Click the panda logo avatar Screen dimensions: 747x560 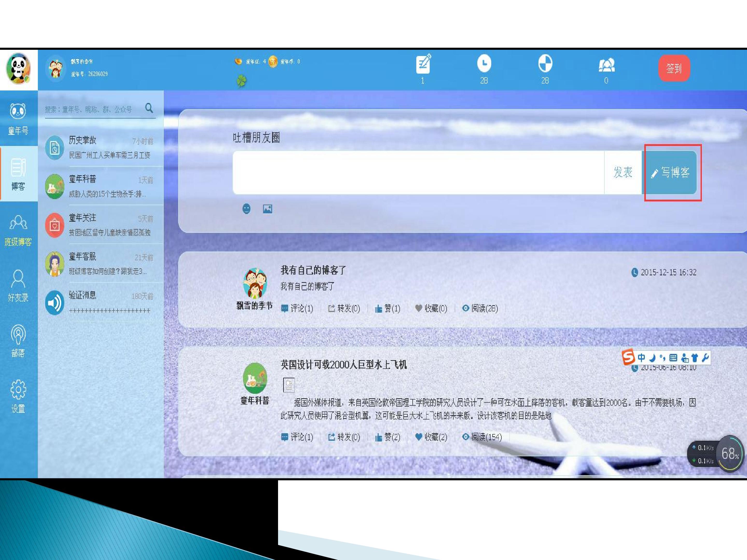[18, 68]
